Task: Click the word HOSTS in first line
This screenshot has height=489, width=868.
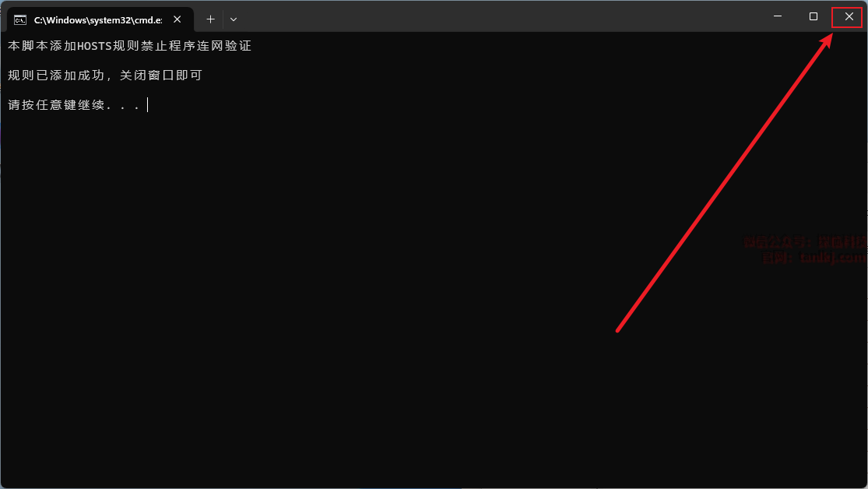Action: [95, 46]
